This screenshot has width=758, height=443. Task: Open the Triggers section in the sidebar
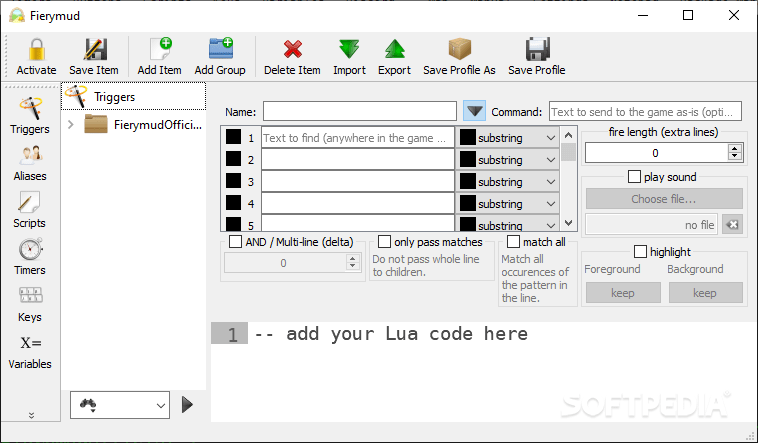[x=30, y=116]
